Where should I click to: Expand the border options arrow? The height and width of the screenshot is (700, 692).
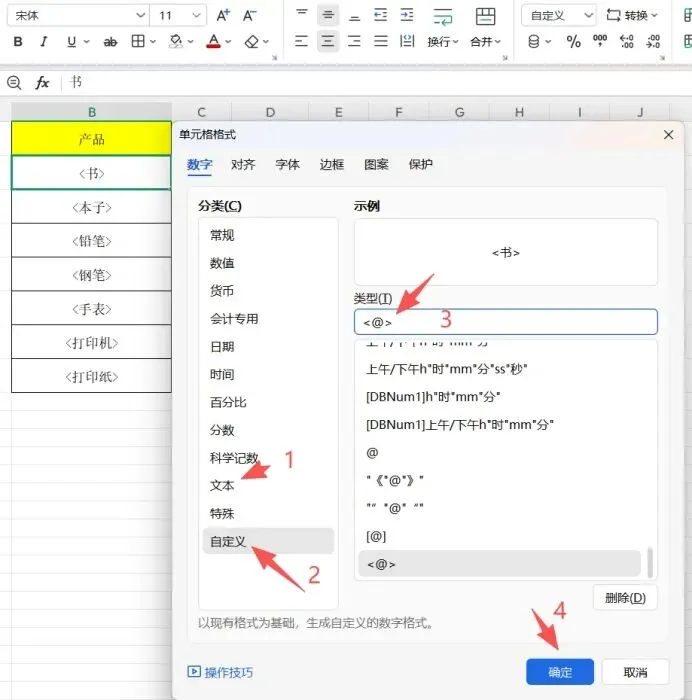click(x=153, y=42)
